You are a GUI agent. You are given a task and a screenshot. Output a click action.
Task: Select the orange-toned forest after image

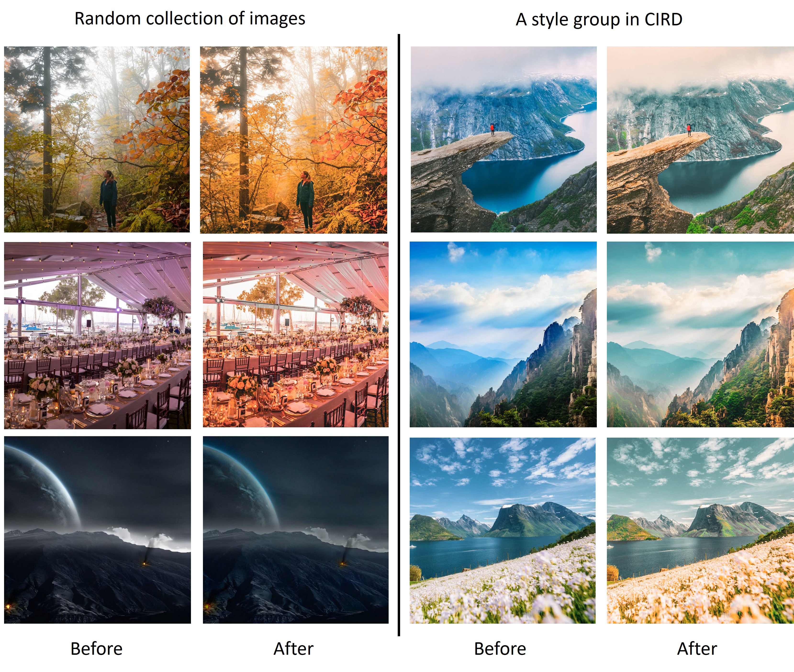click(x=294, y=140)
